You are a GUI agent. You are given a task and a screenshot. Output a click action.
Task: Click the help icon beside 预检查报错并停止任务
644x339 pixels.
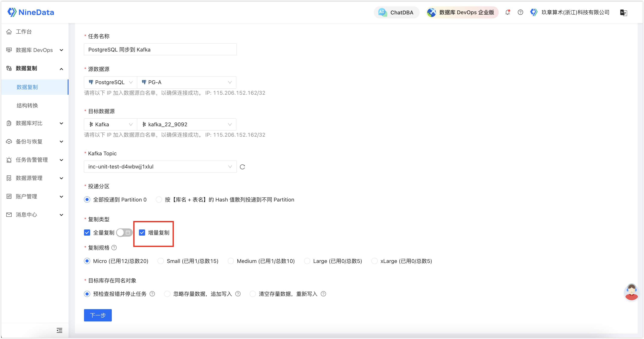coord(152,294)
